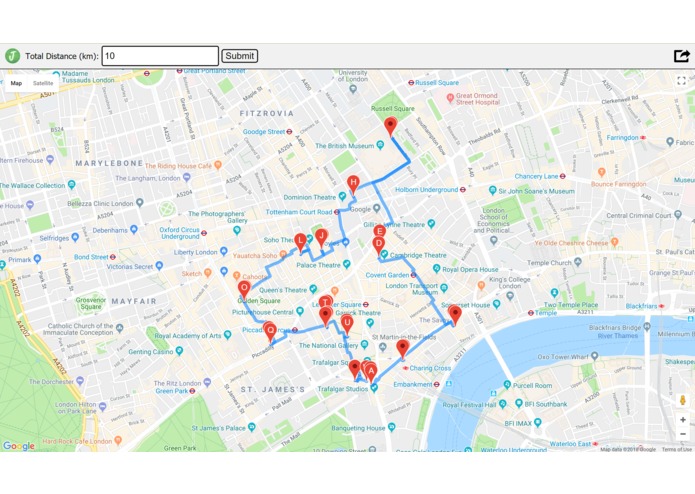The height and width of the screenshot is (494, 695).
Task: Select route marker A
Action: pos(371,373)
